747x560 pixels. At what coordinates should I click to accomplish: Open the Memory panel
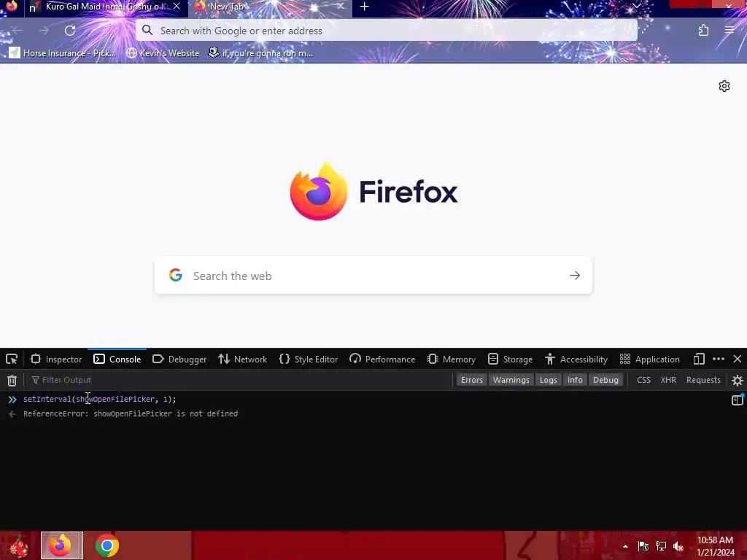click(x=451, y=359)
